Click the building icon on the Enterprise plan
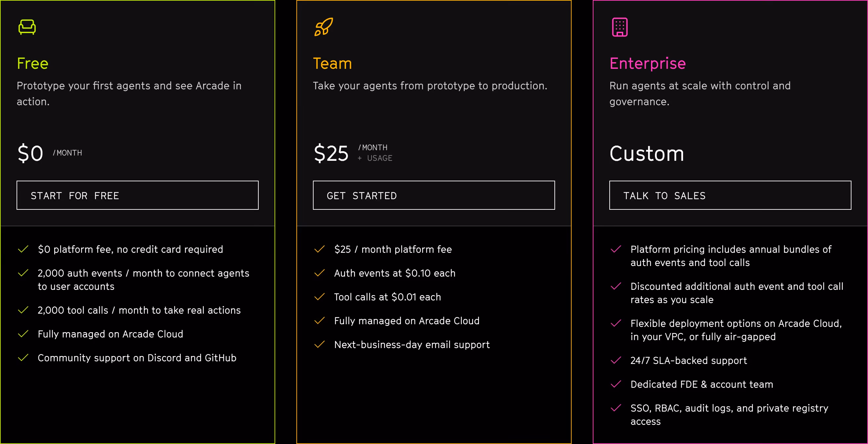 (620, 27)
